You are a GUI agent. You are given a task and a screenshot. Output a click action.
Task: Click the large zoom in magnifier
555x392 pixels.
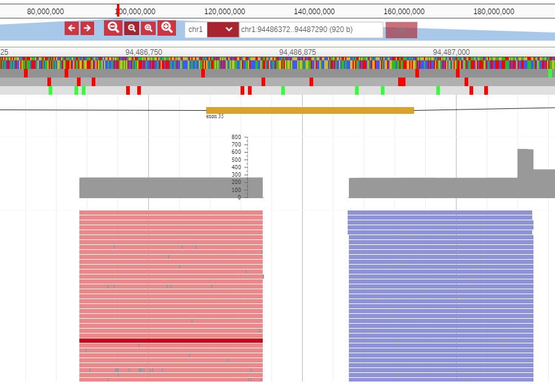[x=167, y=28]
